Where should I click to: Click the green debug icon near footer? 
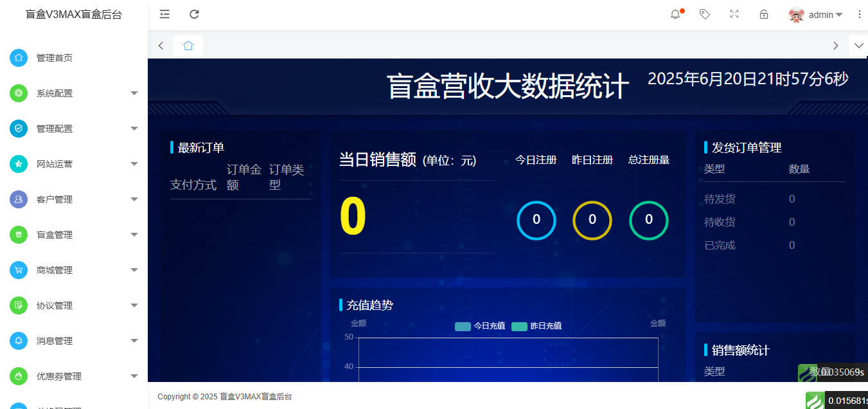pyautogui.click(x=815, y=401)
